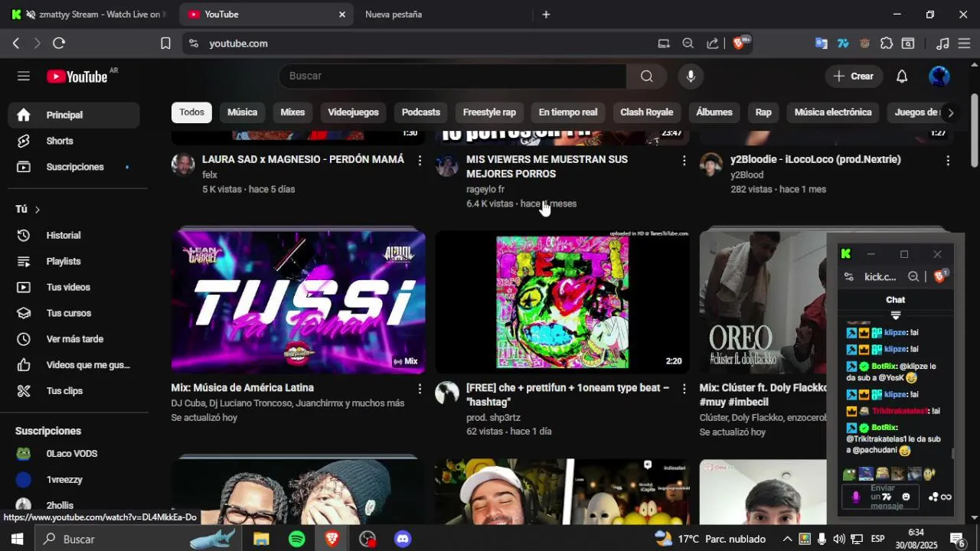Open LAURA SAD x MAGNESIO video title
The image size is (980, 551).
pos(303,159)
